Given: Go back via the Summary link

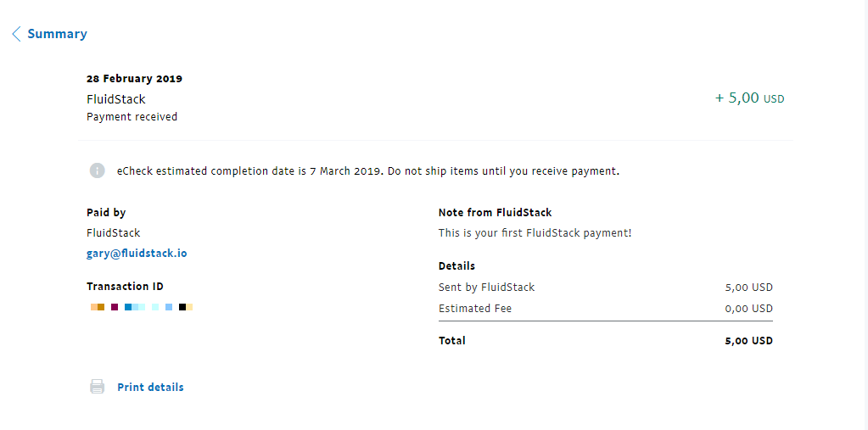Looking at the screenshot, I should [x=57, y=34].
